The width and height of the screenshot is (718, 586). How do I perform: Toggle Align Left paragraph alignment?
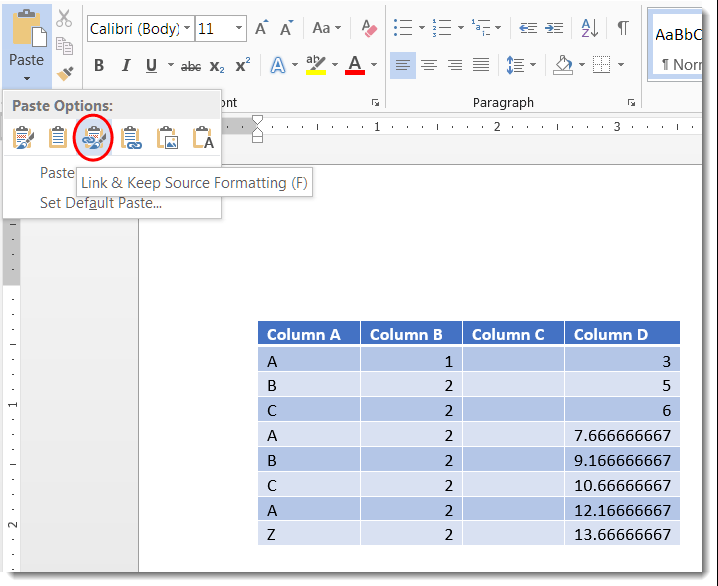[402, 66]
